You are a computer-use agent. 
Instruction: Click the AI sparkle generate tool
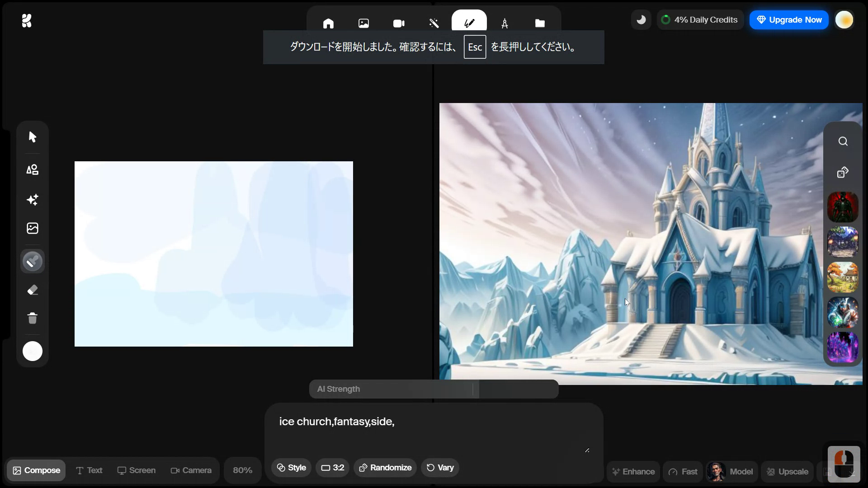tap(32, 200)
